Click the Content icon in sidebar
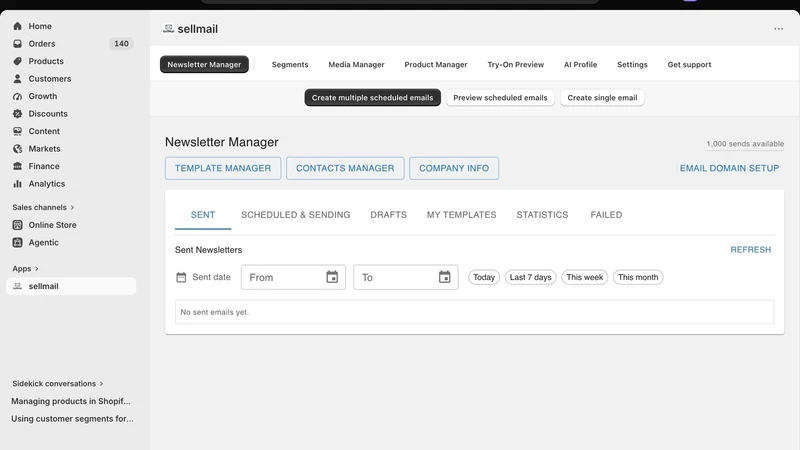 pyautogui.click(x=17, y=131)
